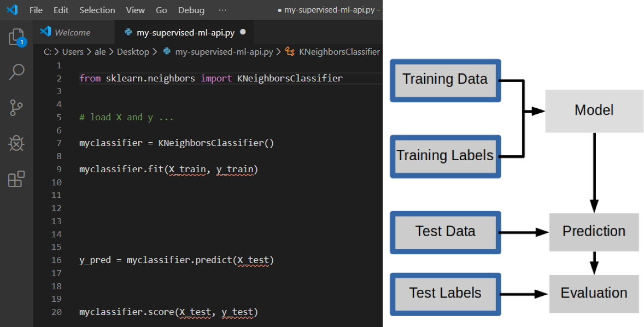Switch to the Welcome tab

click(x=72, y=32)
